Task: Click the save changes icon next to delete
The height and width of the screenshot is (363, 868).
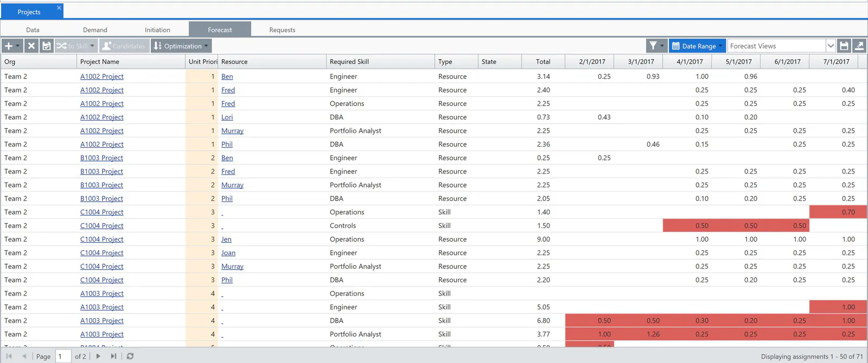Action: pyautogui.click(x=47, y=46)
